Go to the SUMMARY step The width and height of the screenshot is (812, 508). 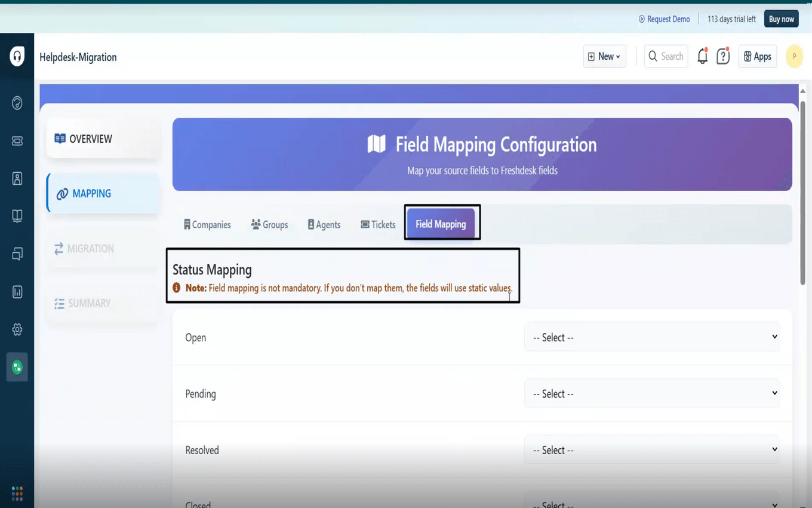tap(103, 304)
